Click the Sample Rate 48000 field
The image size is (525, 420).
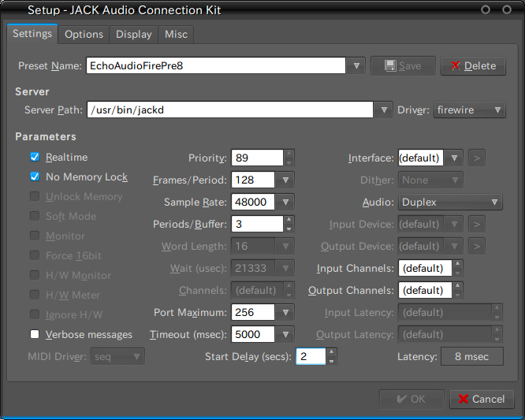tap(253, 203)
